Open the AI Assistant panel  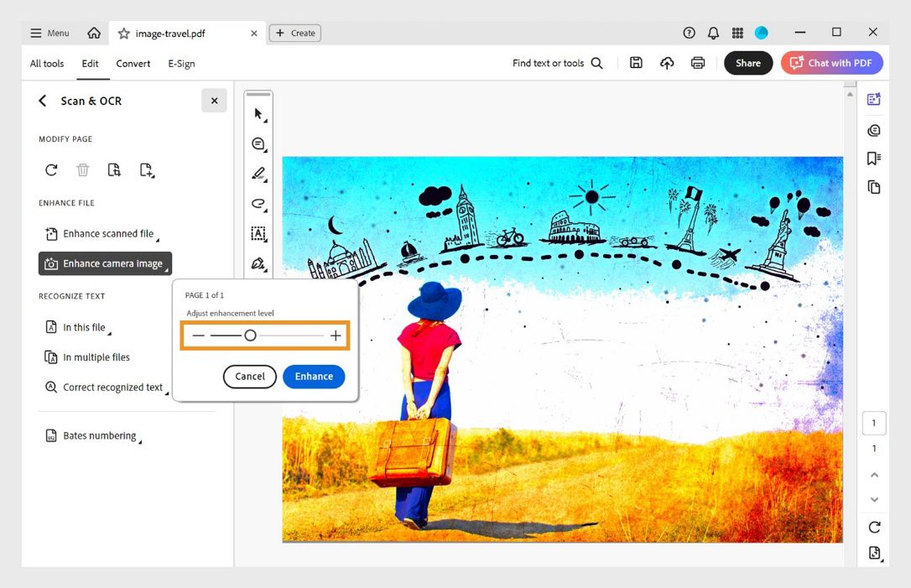click(x=873, y=98)
